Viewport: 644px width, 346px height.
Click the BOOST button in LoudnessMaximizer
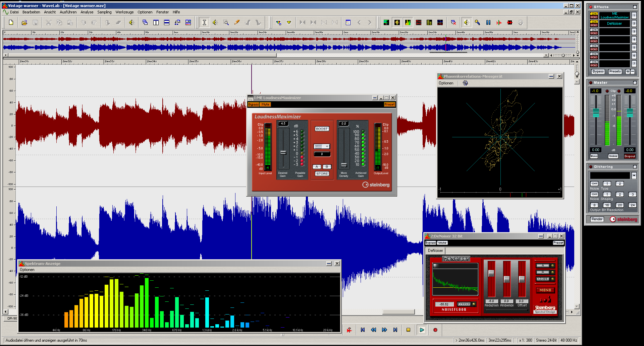click(322, 129)
